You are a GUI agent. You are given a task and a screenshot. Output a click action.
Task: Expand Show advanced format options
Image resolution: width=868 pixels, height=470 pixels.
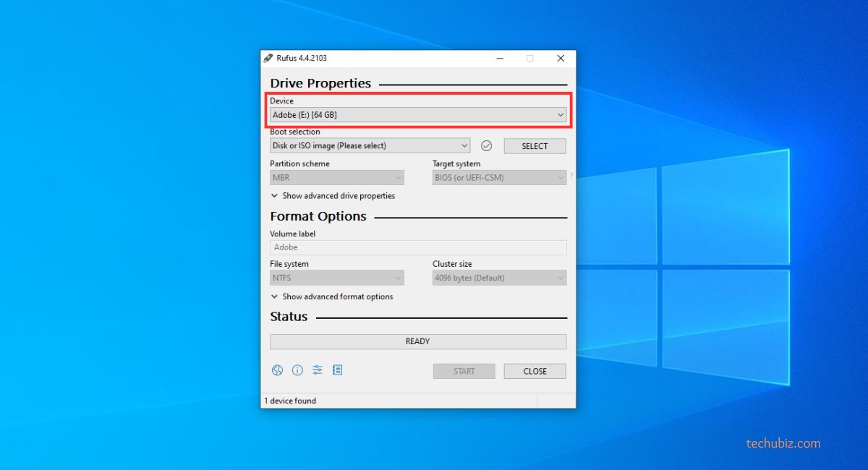point(332,296)
